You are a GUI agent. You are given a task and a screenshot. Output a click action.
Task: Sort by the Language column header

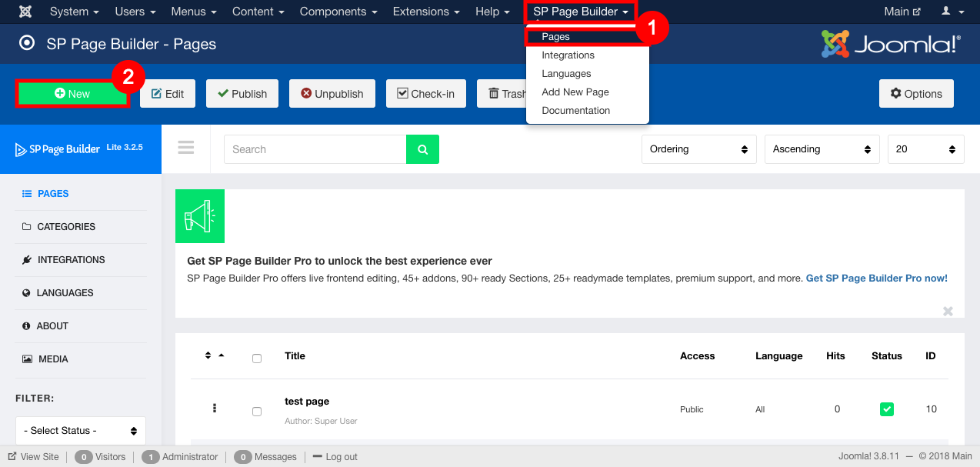click(x=778, y=355)
